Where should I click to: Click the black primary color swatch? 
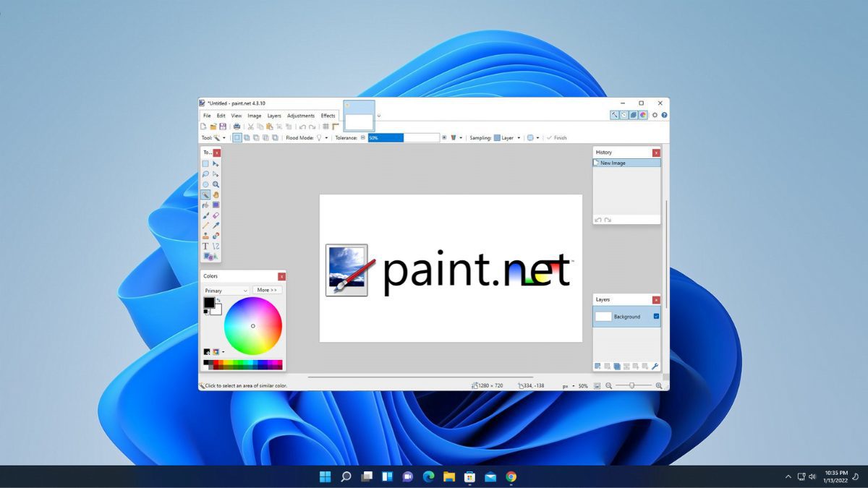[209, 302]
